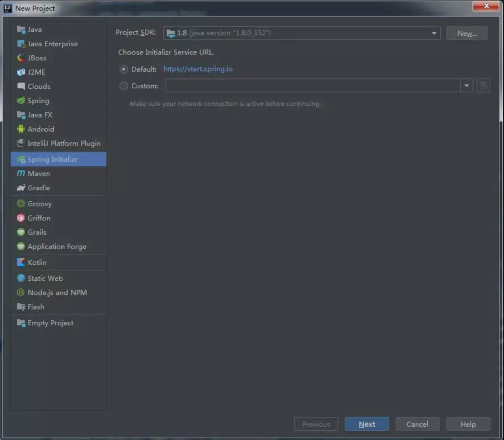Select Static Web label in the list
504x440 pixels.
click(45, 278)
